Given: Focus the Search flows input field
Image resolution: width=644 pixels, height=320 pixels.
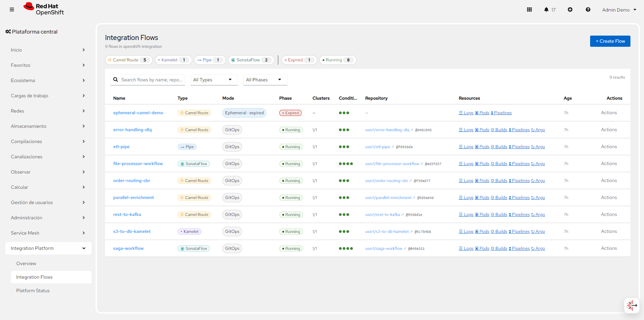Looking at the screenshot, I should point(148,80).
